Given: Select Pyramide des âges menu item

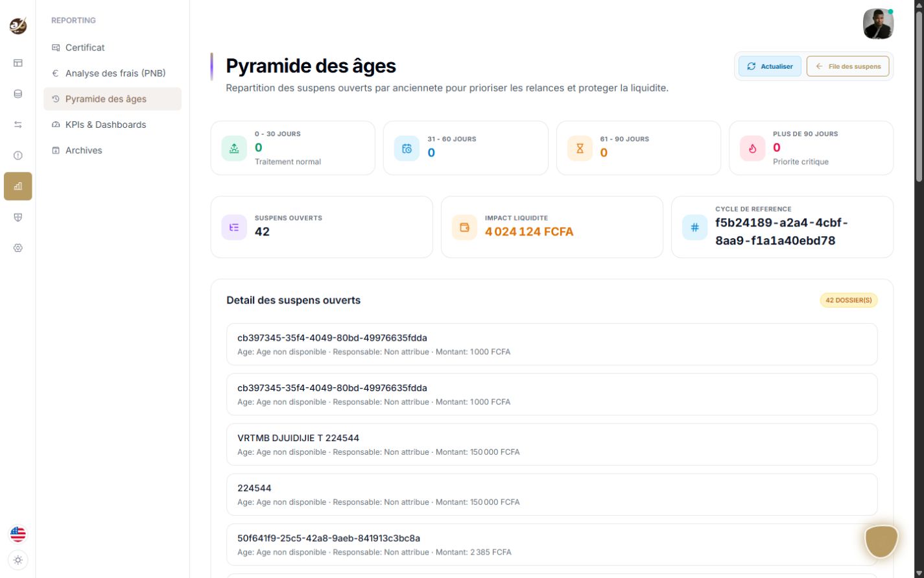Looking at the screenshot, I should tap(112, 99).
